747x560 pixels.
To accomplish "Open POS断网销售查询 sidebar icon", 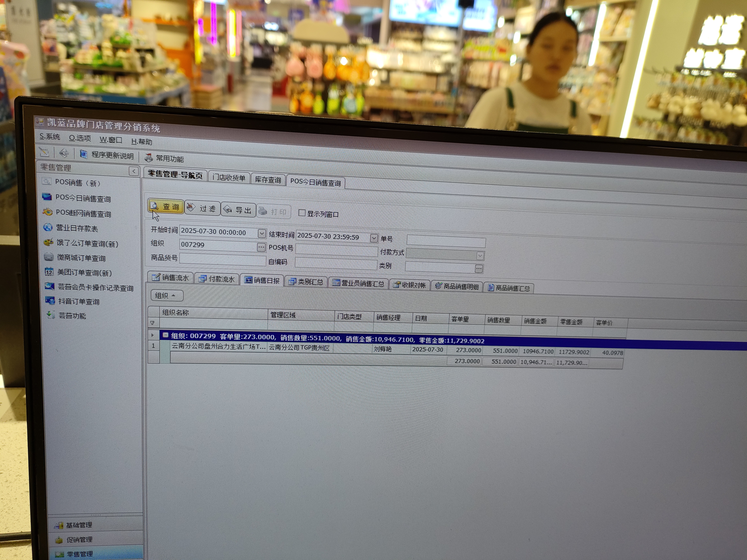I will [x=48, y=212].
